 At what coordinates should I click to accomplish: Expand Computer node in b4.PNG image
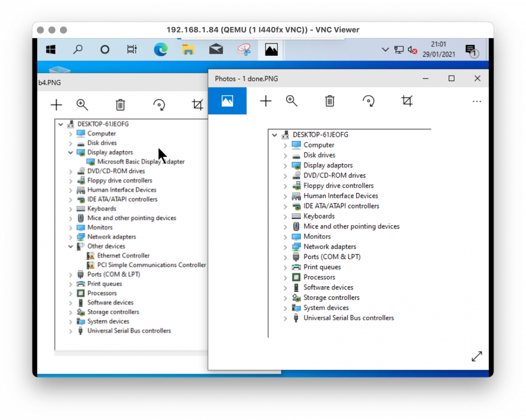[70, 134]
